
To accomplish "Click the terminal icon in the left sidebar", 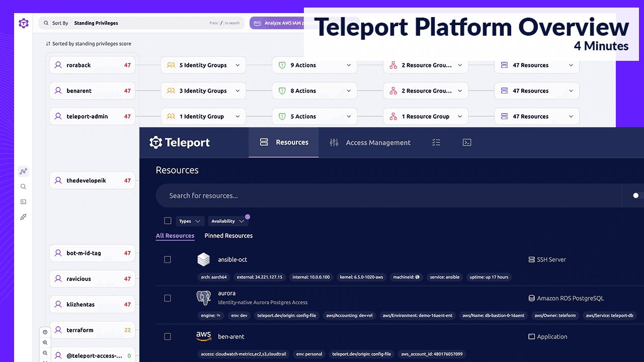I will coord(23,202).
